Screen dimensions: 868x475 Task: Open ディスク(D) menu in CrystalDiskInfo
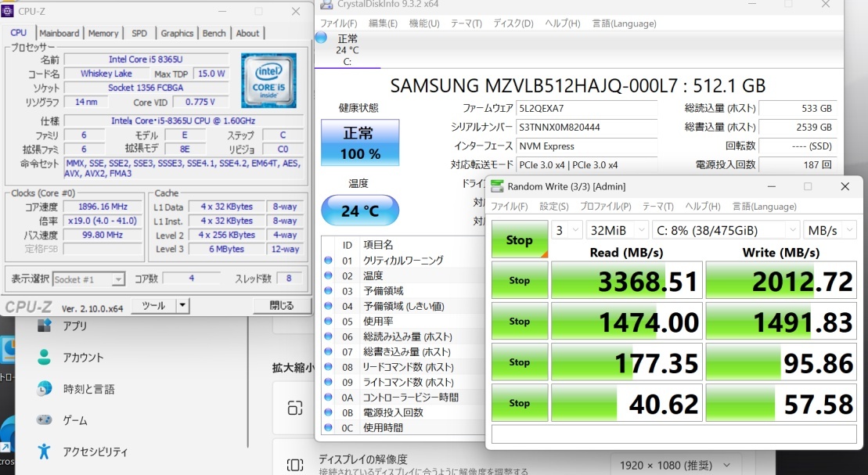click(x=513, y=23)
